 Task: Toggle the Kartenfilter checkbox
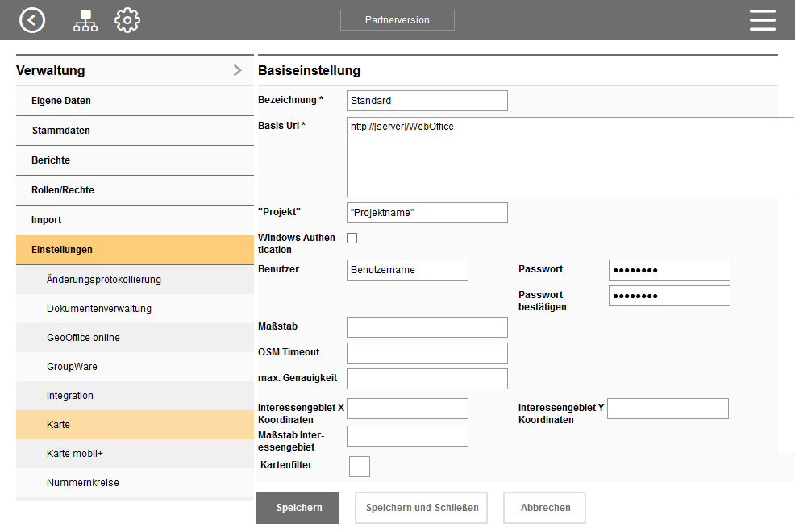point(360,466)
